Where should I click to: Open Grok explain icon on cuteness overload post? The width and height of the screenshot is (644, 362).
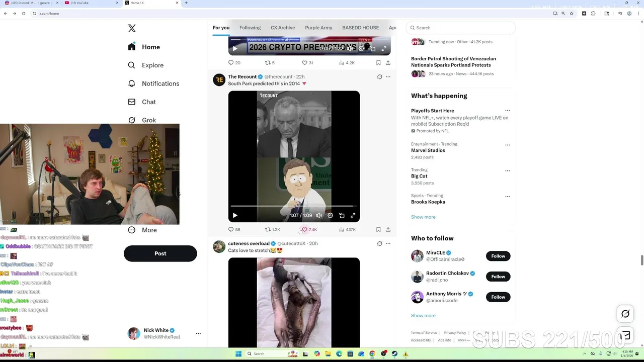[379, 243]
